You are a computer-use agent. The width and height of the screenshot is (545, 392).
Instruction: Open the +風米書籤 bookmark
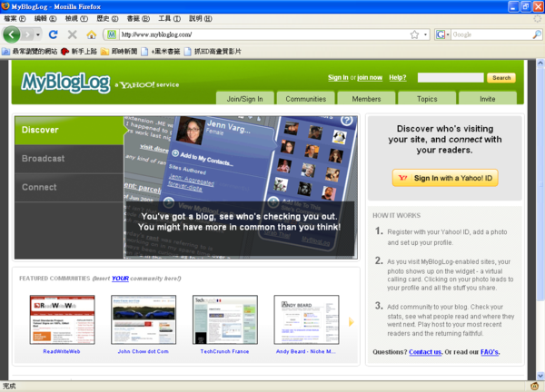coord(161,52)
